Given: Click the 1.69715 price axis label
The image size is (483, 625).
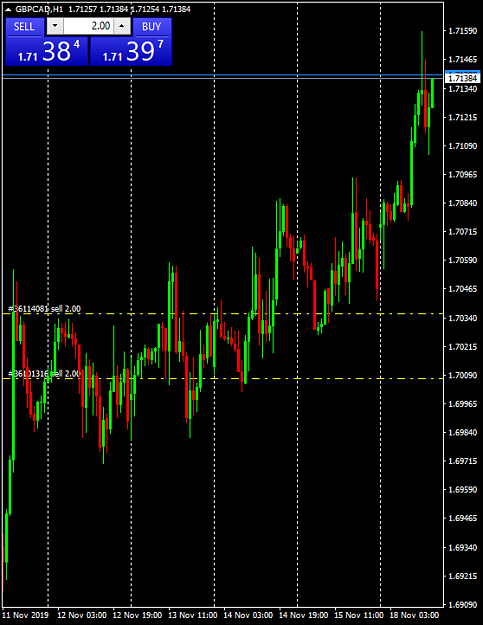Looking at the screenshot, I should click(x=463, y=461).
